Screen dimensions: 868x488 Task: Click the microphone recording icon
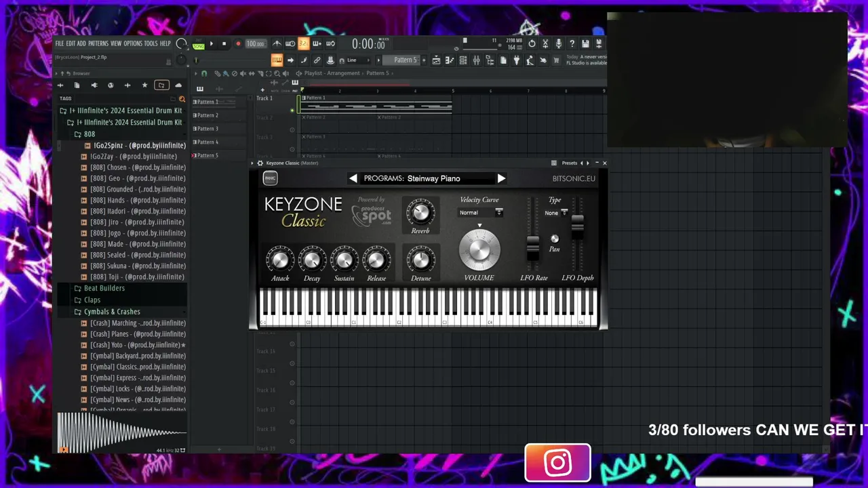click(559, 43)
